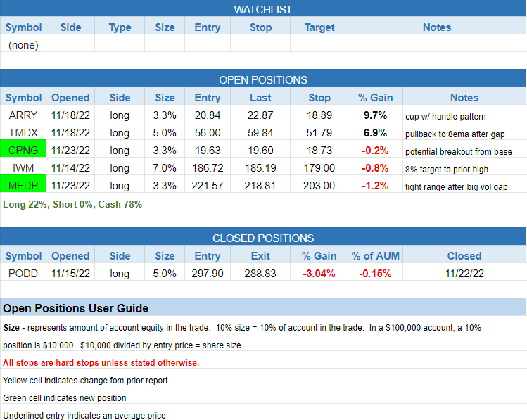
Task: Select ARRY stop price 18.89
Action: 319,115
